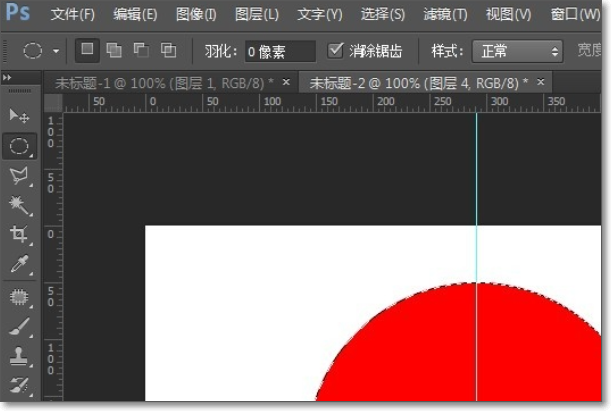
Task: Click the feather 羽化 pixel input field
Action: click(280, 51)
